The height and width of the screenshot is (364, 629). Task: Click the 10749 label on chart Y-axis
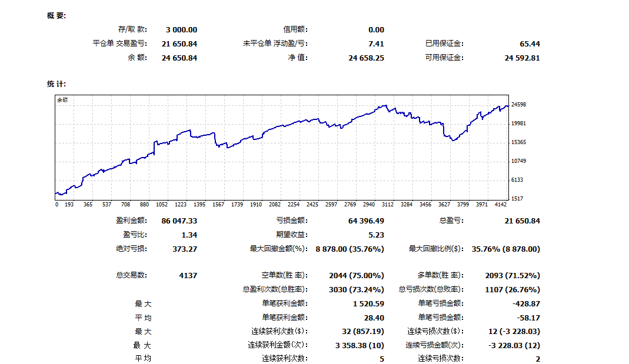(x=518, y=161)
